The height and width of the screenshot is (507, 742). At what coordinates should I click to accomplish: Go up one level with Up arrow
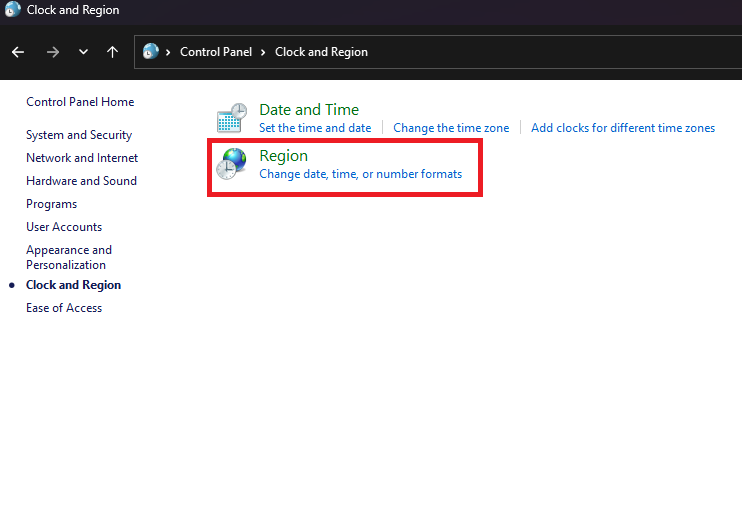click(x=112, y=52)
